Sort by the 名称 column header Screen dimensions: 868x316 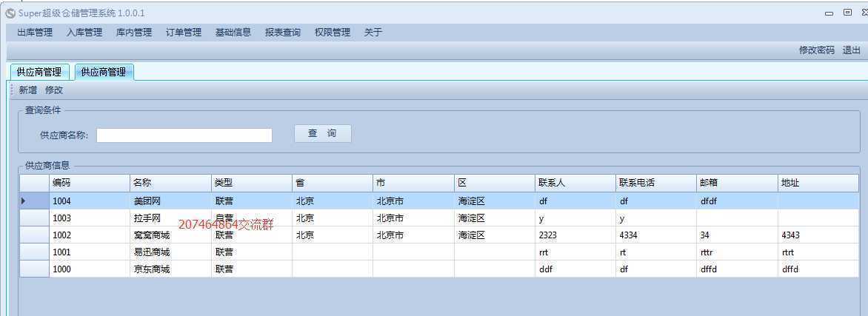[170, 184]
